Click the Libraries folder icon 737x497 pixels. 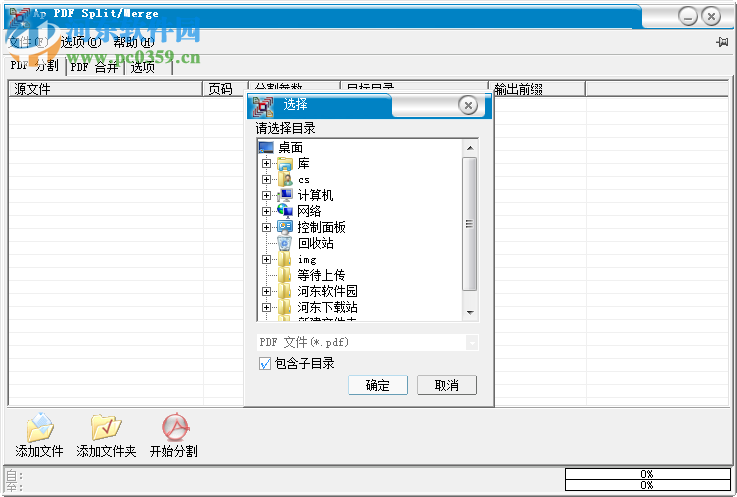[x=285, y=164]
